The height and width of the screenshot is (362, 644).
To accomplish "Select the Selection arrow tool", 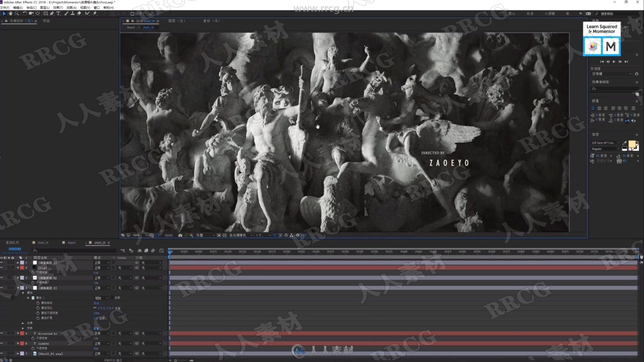I will [4, 13].
